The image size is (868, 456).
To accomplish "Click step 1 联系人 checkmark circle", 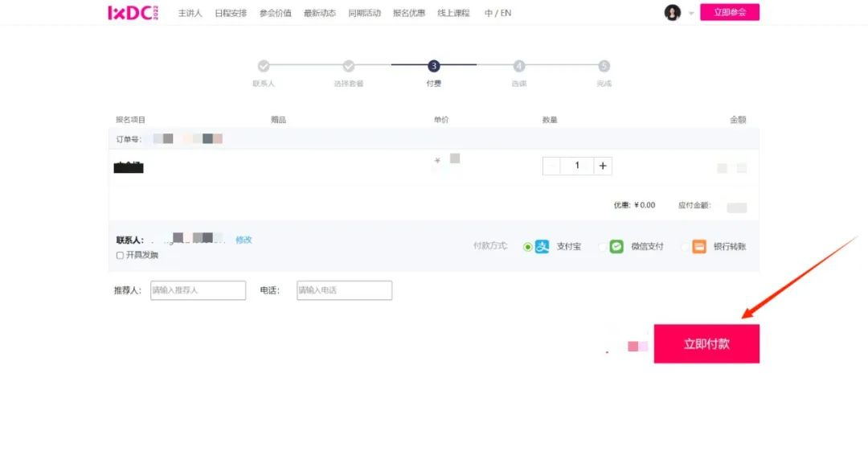I will click(x=264, y=66).
